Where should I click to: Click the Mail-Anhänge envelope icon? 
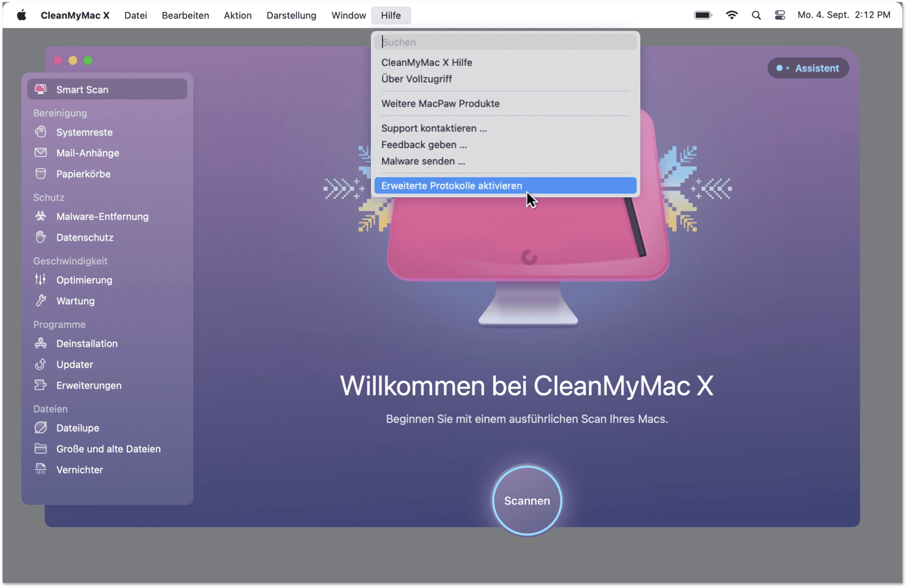point(41,153)
